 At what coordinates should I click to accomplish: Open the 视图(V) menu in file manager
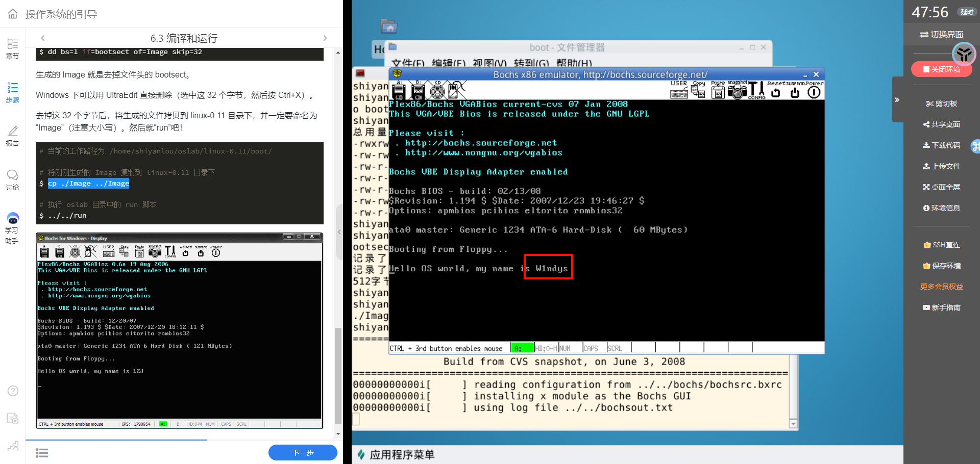tap(489, 63)
